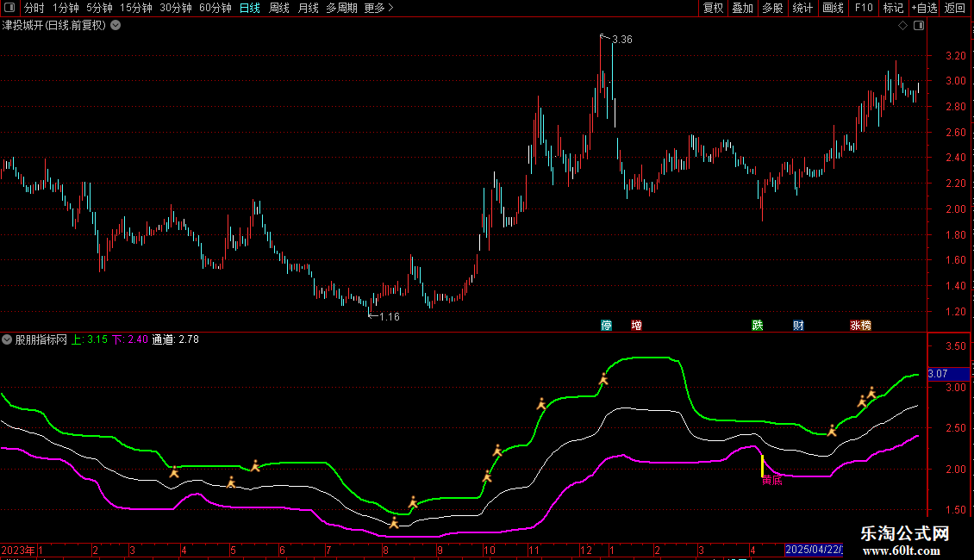
Task: Click the 1.16 low price label
Action: coord(390,317)
